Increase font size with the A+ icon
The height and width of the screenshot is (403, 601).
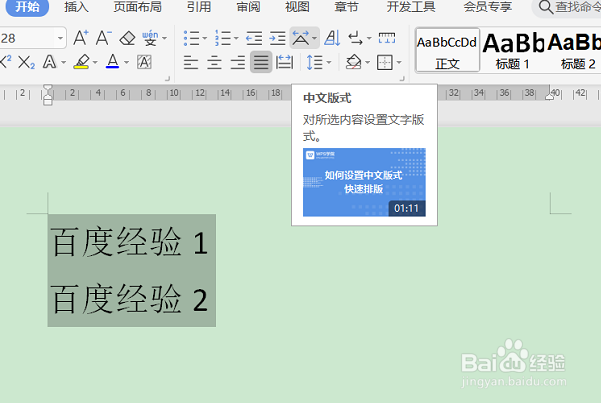point(80,38)
